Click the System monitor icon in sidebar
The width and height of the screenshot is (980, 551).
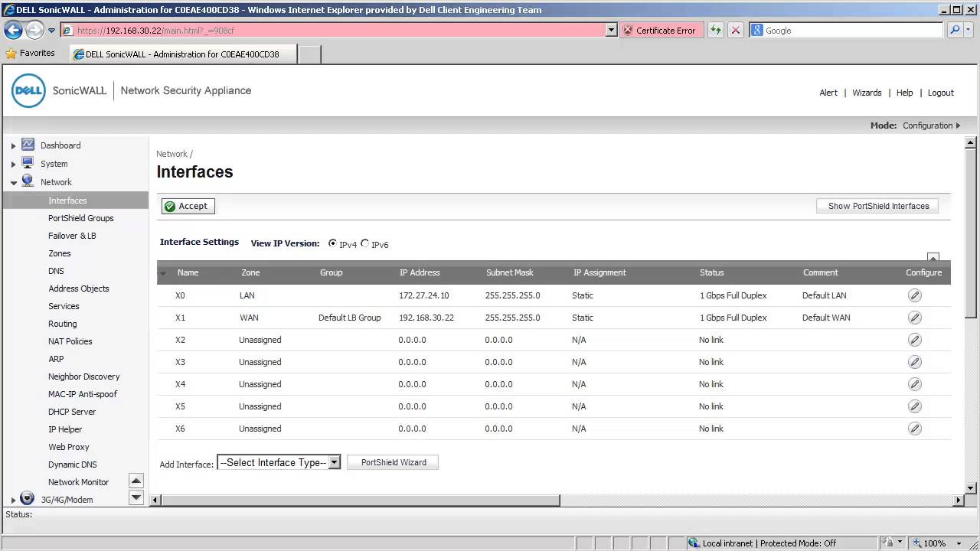click(x=28, y=163)
